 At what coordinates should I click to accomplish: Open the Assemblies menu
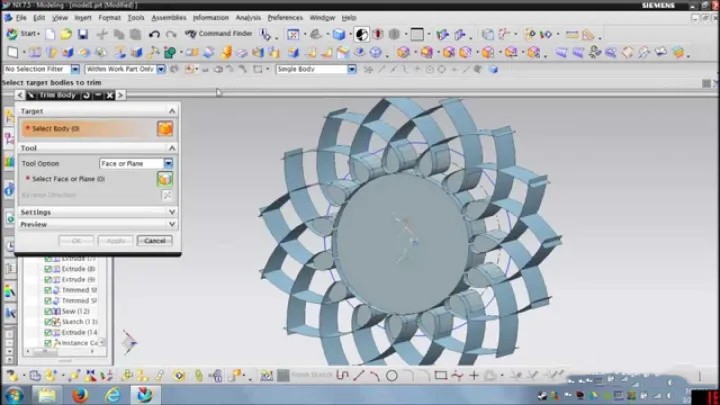169,18
